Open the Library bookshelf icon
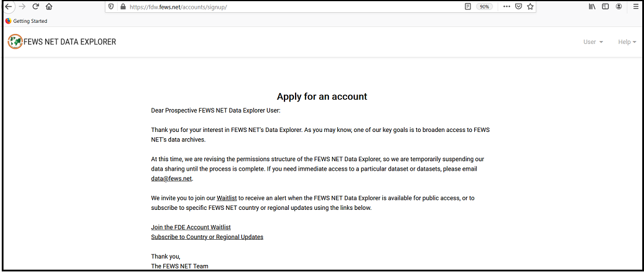This screenshot has height=272, width=644. pos(592,6)
